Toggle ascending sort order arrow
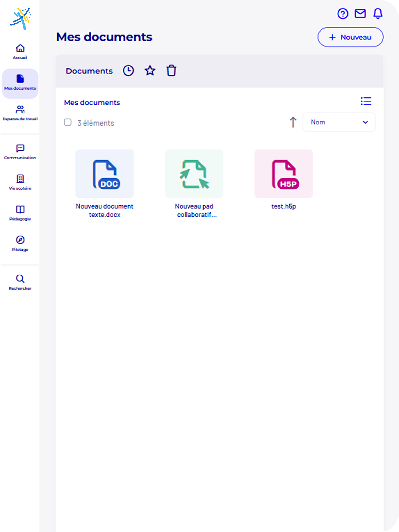This screenshot has height=532, width=399. (293, 122)
